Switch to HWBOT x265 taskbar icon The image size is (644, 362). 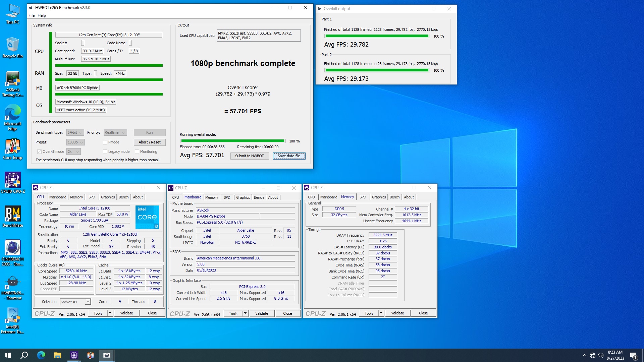[107, 355]
